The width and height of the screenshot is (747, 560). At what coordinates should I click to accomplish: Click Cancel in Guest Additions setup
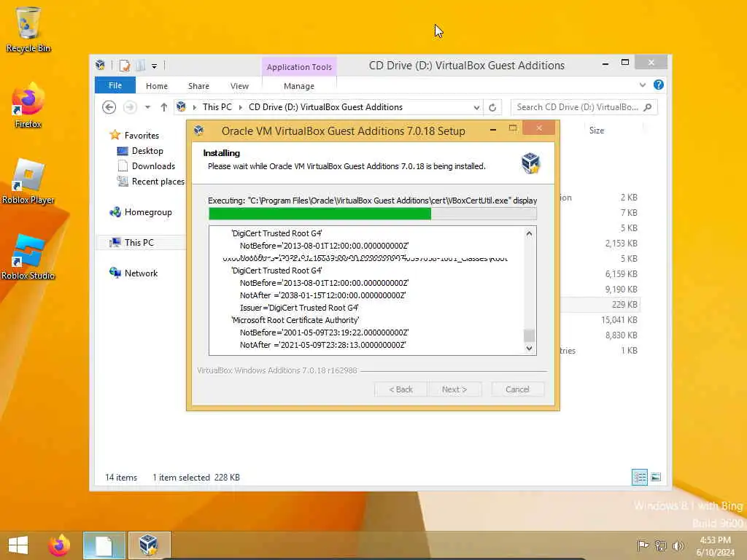(x=517, y=389)
